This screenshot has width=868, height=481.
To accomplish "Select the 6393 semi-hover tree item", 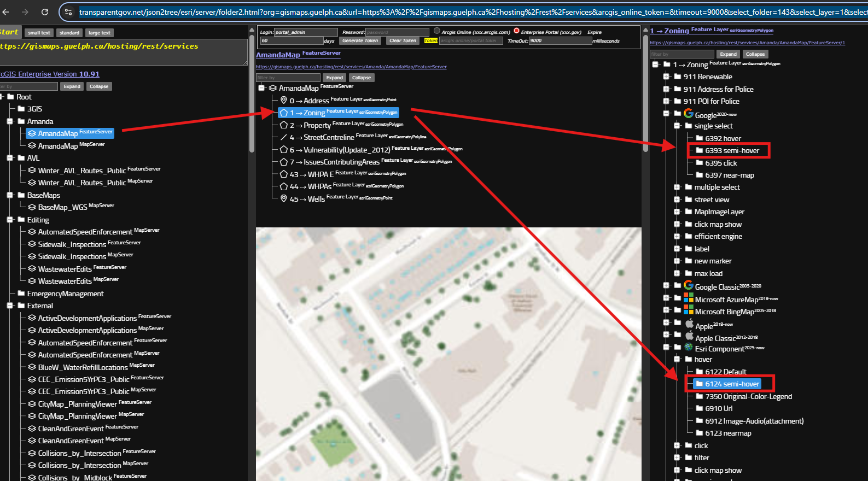I will [x=732, y=150].
